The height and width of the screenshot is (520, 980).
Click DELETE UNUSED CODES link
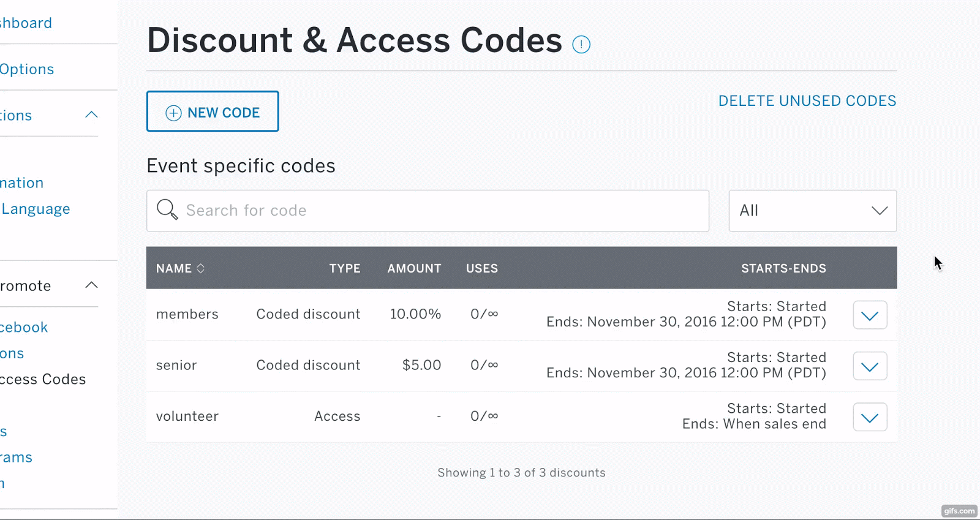coord(807,101)
